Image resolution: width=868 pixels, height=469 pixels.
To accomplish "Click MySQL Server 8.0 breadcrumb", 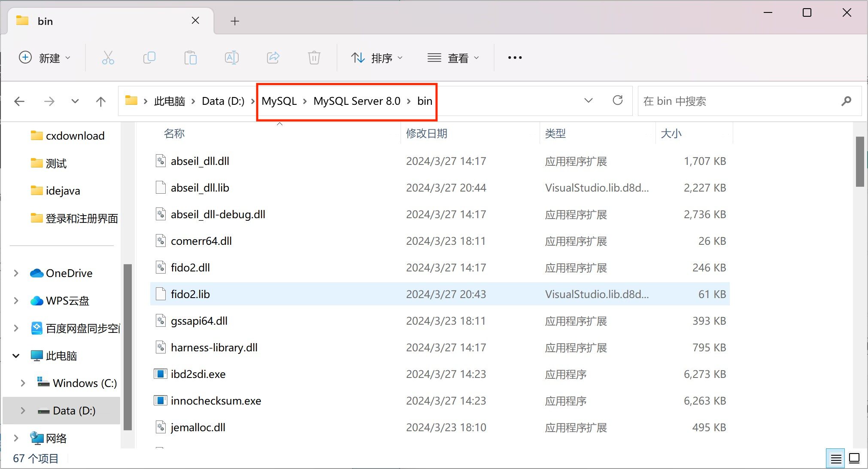I will click(356, 101).
